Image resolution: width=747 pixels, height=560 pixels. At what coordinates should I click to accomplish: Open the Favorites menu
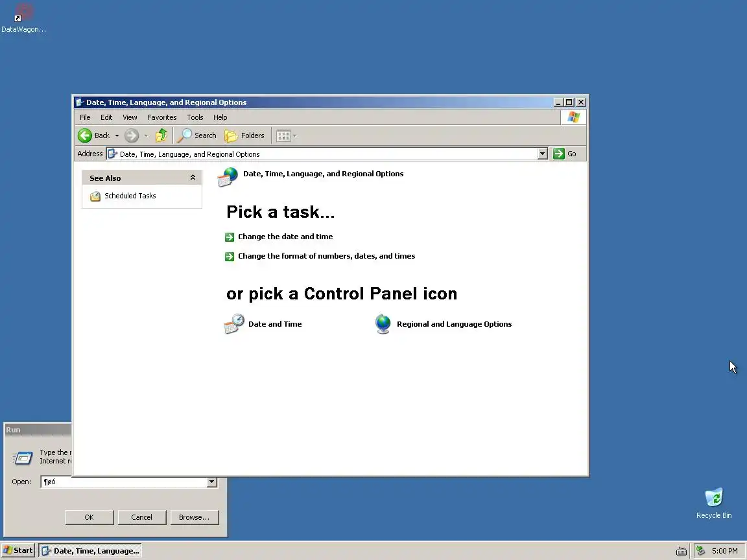[x=162, y=117]
